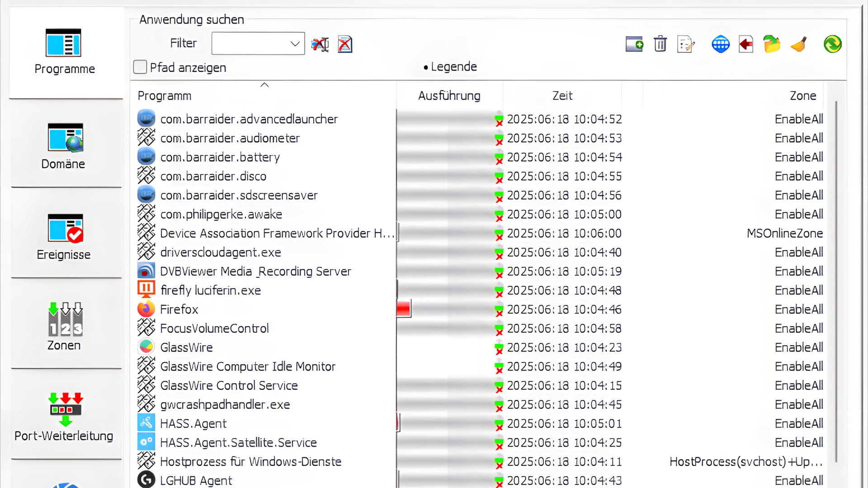
Task: Click the Firefox row's EnableAll zone
Action: click(x=799, y=309)
